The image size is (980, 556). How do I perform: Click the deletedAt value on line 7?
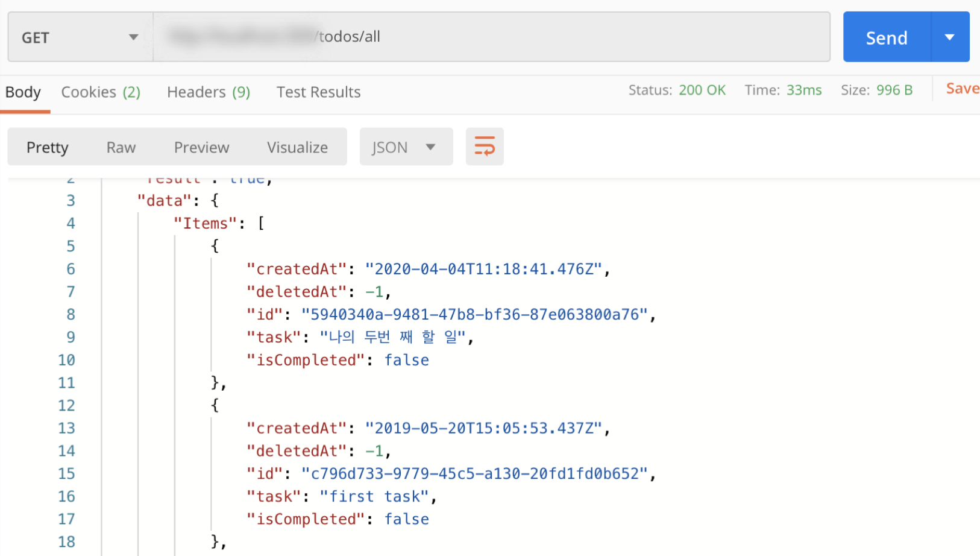374,292
